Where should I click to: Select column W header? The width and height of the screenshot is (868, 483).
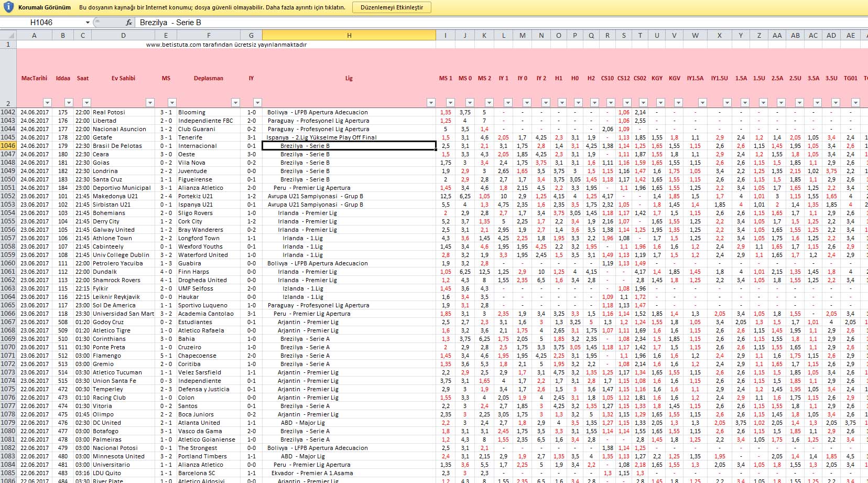[x=695, y=36]
